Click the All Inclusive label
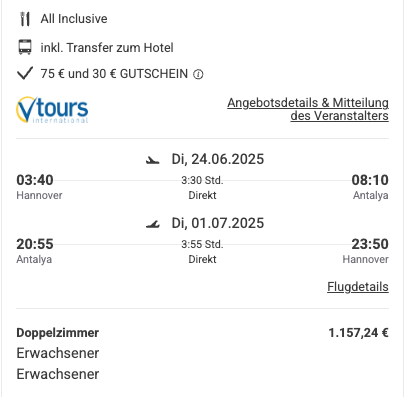The width and height of the screenshot is (408, 397). [x=74, y=19]
